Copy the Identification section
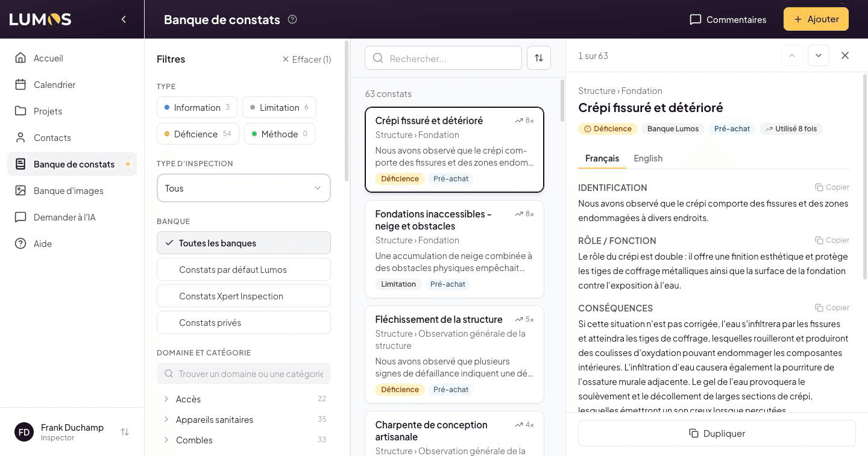The height and width of the screenshot is (456, 868). [x=832, y=187]
